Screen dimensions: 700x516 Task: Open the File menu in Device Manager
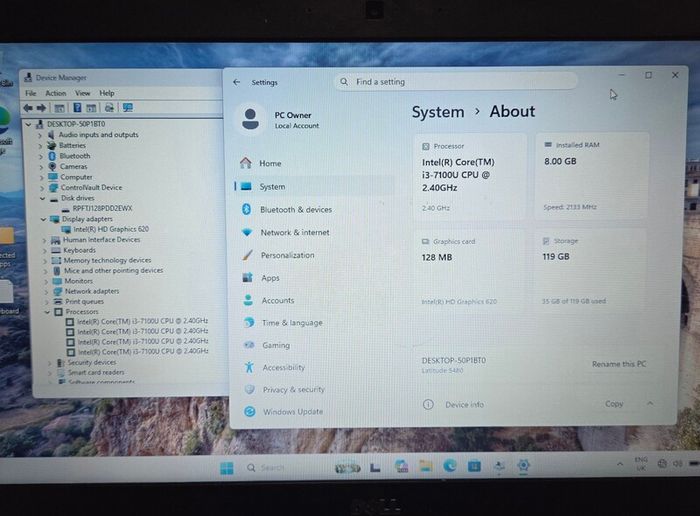pos(31,93)
